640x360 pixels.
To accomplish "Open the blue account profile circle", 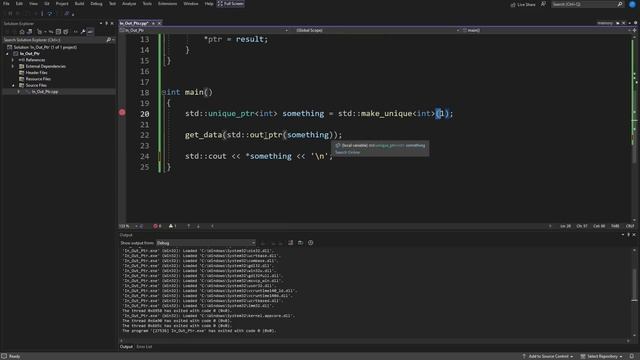I will 632,4.
